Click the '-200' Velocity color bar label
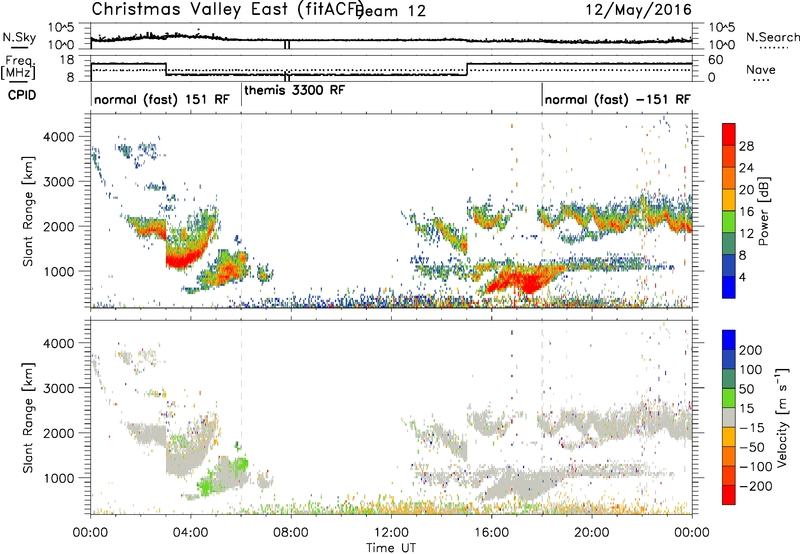The height and width of the screenshot is (554, 800). [x=756, y=486]
